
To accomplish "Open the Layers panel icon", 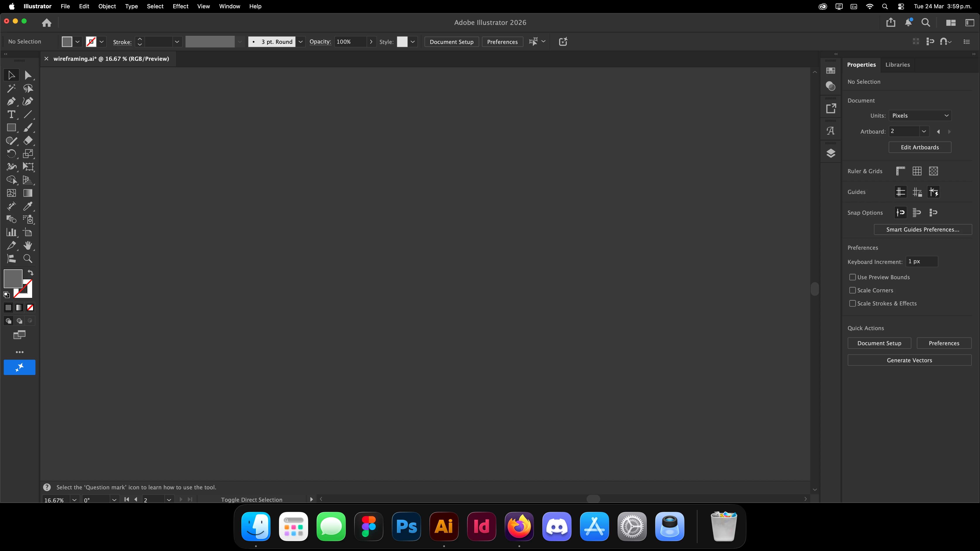I will (x=831, y=153).
